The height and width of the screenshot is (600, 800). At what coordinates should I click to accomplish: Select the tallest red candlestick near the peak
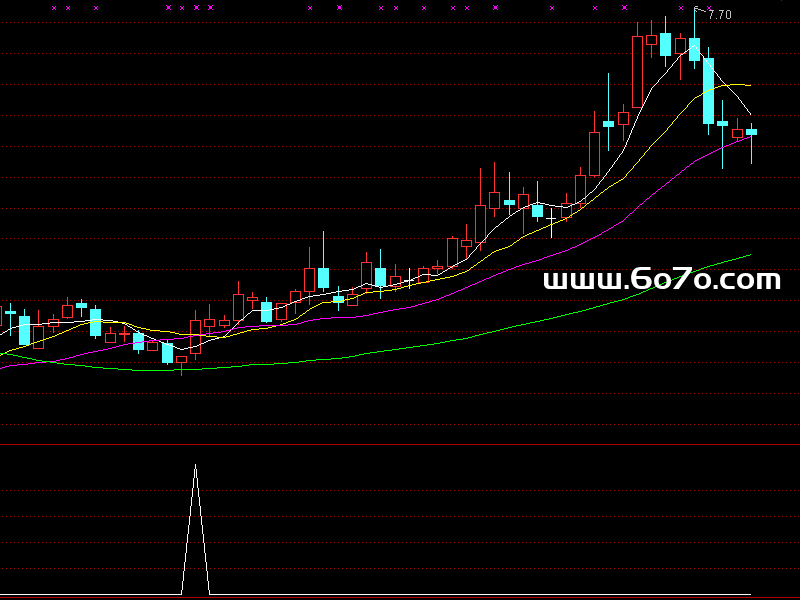[x=637, y=71]
